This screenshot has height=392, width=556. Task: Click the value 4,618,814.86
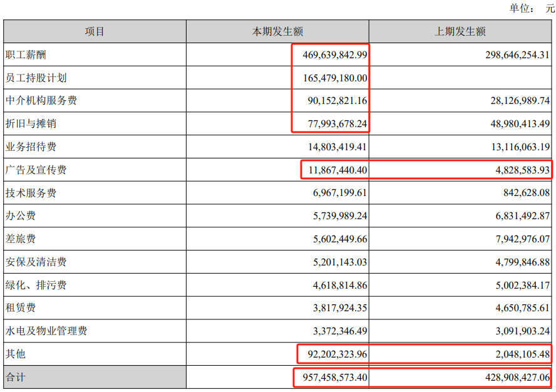coord(340,285)
